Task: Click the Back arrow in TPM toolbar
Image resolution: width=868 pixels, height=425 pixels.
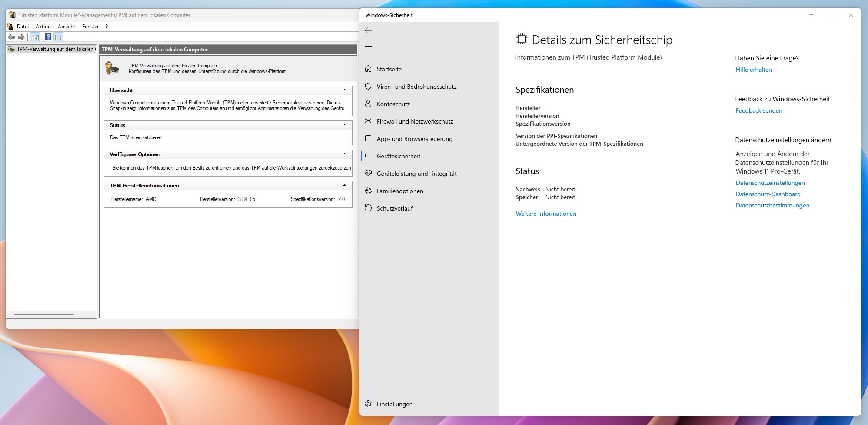Action: click(12, 37)
